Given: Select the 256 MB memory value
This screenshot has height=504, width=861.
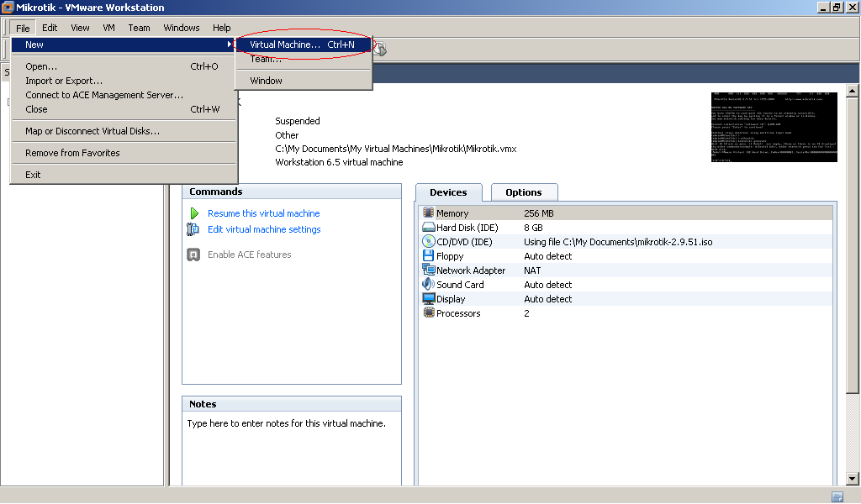Looking at the screenshot, I should [x=539, y=213].
